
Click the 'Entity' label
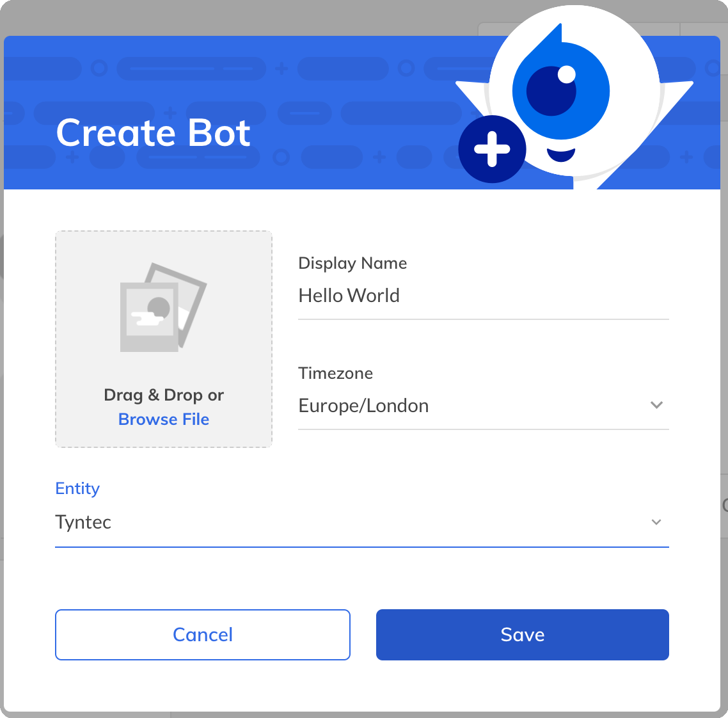pos(77,488)
